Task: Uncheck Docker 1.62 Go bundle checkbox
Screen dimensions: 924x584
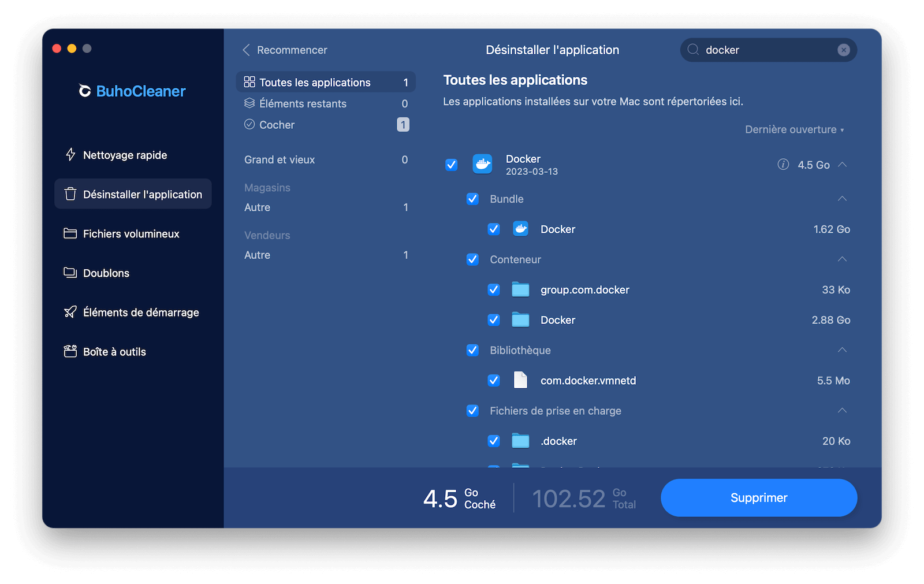Action: click(494, 229)
